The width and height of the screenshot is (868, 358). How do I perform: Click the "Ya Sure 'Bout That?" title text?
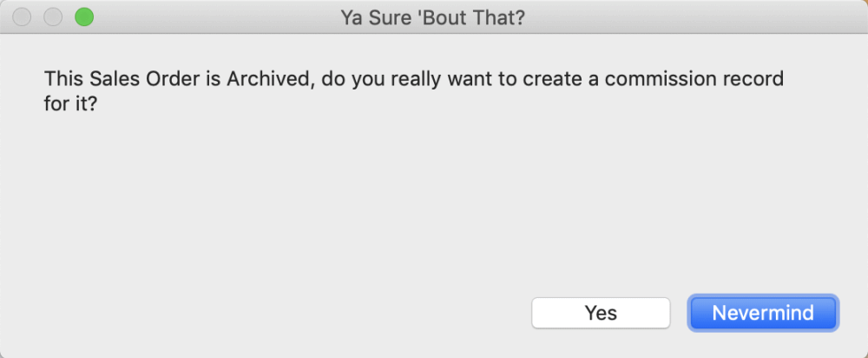point(433,17)
